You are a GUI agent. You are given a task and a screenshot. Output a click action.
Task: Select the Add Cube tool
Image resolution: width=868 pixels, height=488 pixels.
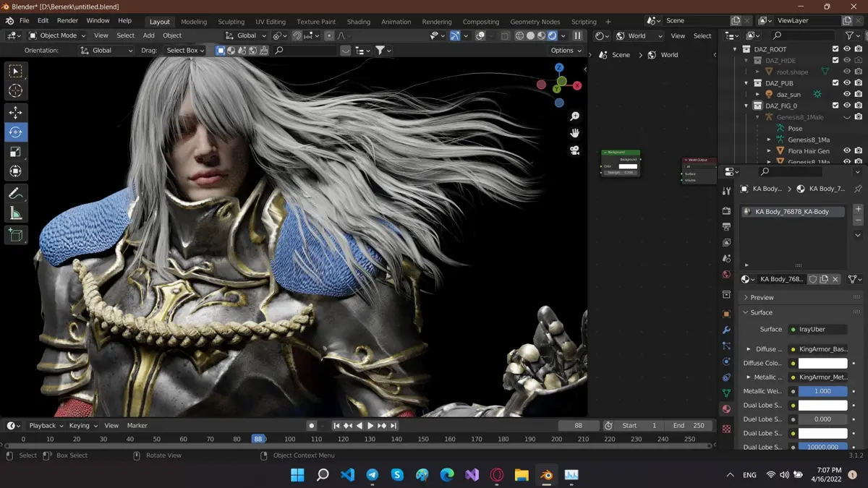pos(15,234)
